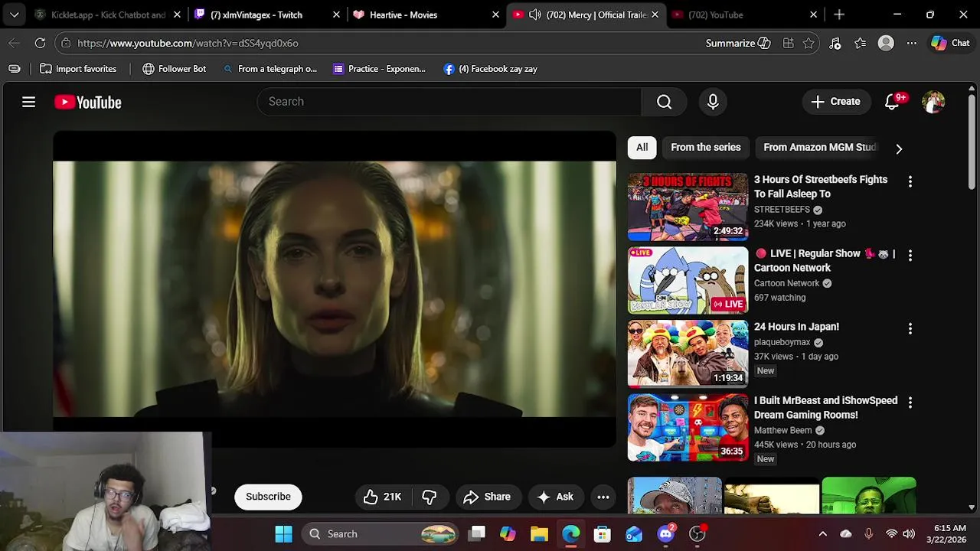Dislike the video with thumbs down

click(430, 497)
